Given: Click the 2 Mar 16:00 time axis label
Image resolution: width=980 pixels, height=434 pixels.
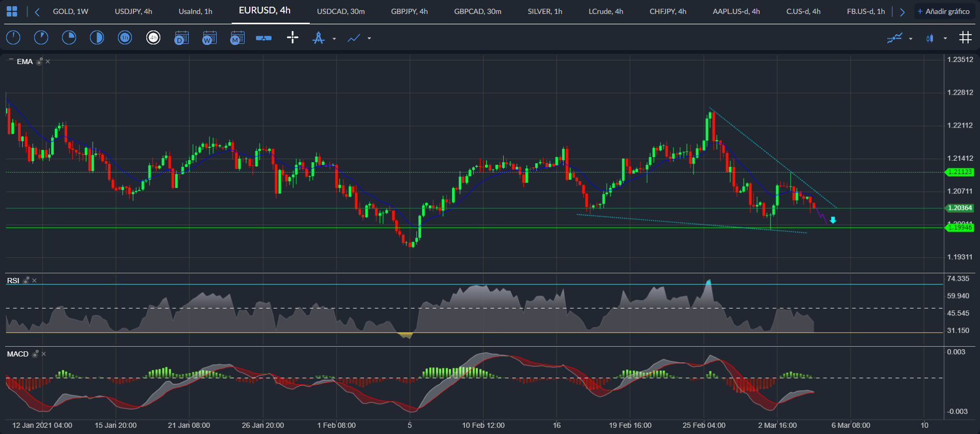Looking at the screenshot, I should [777, 425].
